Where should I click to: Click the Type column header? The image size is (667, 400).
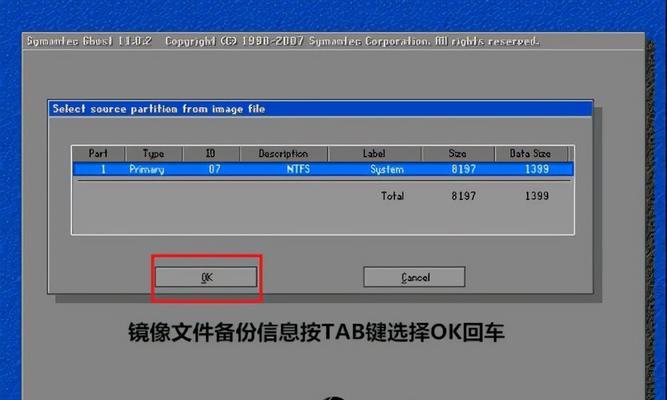coord(153,154)
